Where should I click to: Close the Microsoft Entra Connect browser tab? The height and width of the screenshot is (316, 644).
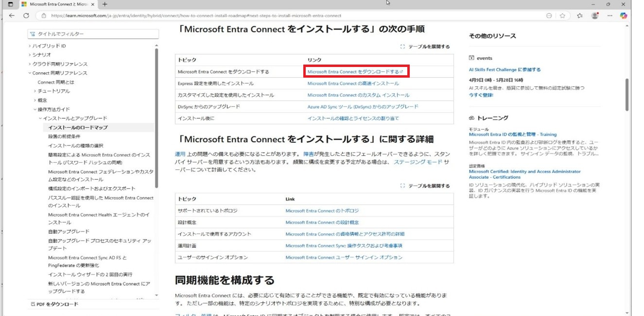[93, 4]
